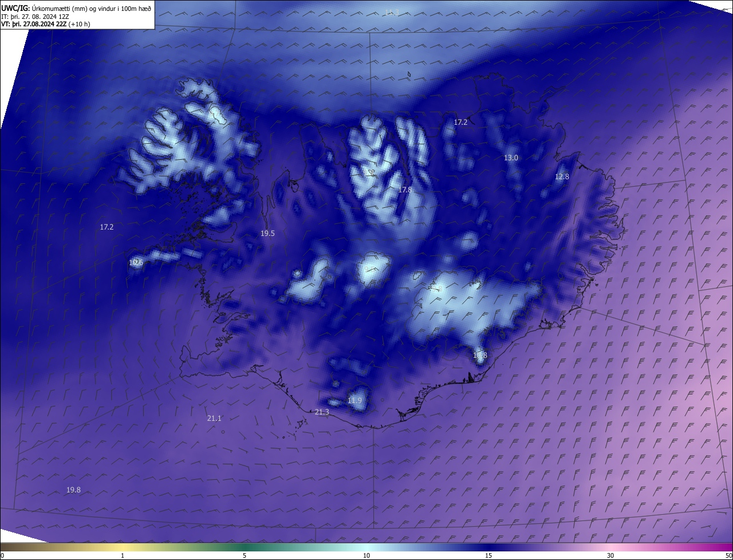Click the 17.8 value on the map
This screenshot has height=560, width=733.
coord(405,190)
